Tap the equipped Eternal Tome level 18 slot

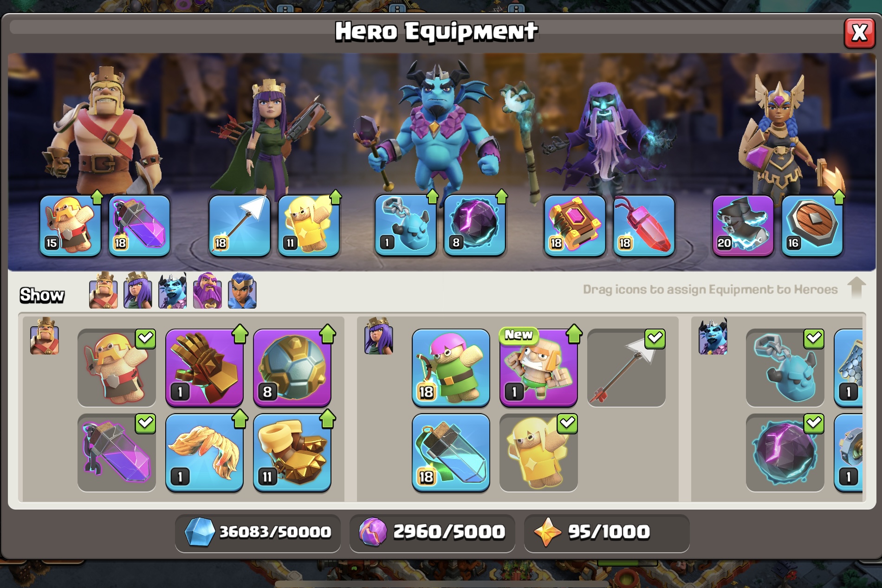click(575, 226)
